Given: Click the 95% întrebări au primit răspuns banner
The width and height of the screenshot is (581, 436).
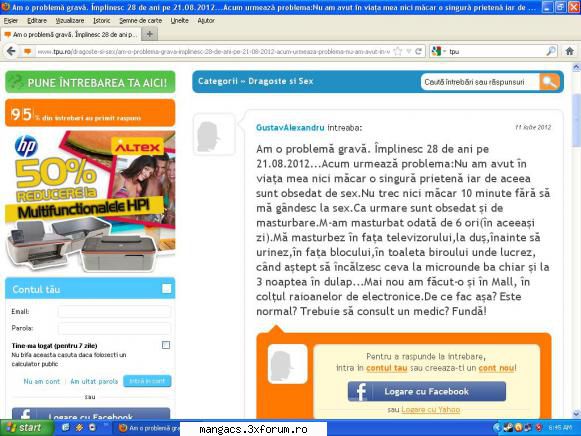Looking at the screenshot, I should pyautogui.click(x=90, y=113).
